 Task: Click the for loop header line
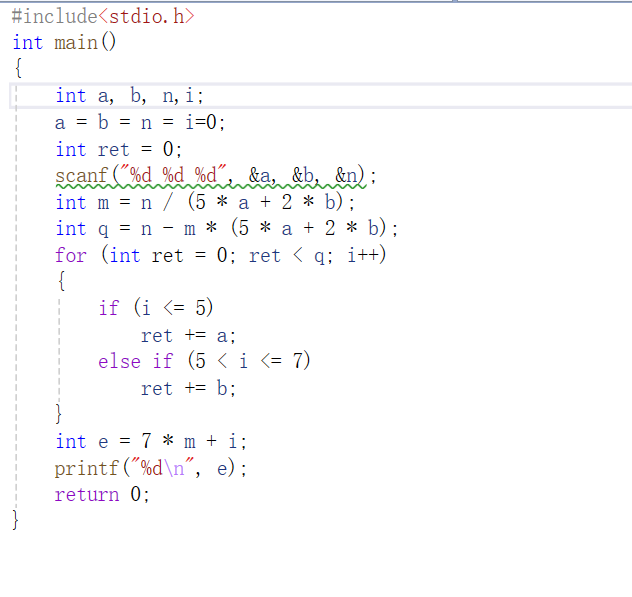pos(220,255)
